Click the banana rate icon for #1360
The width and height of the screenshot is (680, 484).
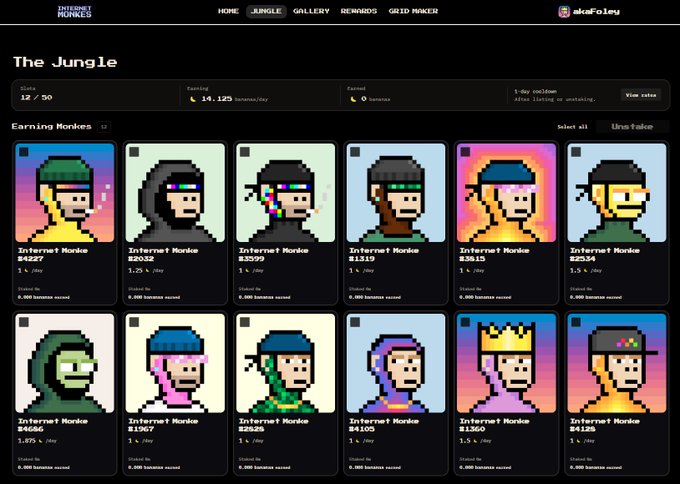pyautogui.click(x=477, y=441)
